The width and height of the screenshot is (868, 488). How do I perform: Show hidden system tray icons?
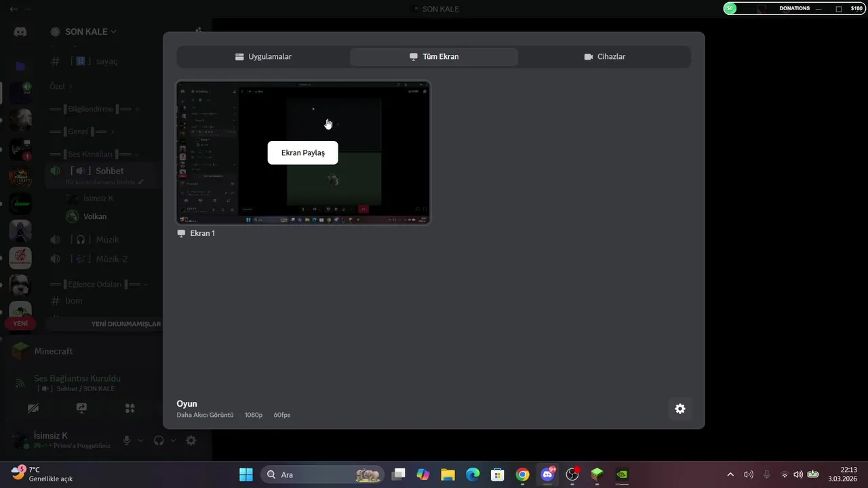click(x=730, y=474)
